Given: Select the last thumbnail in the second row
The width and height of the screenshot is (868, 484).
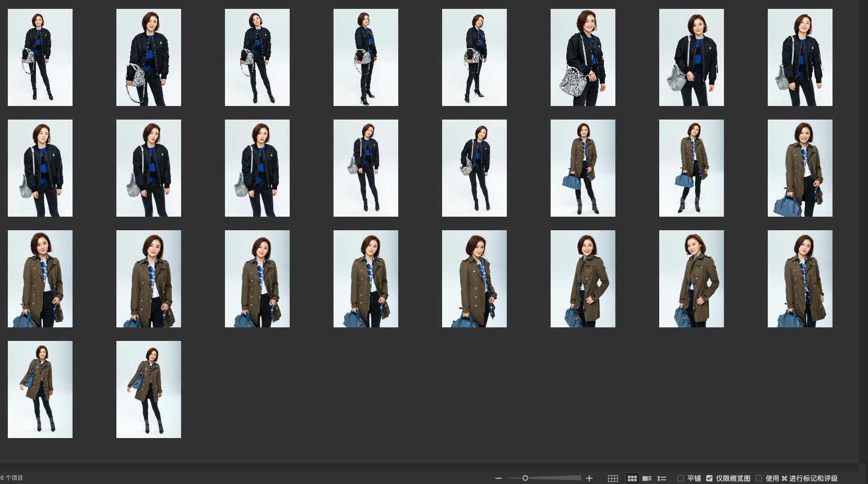Looking at the screenshot, I should click(x=800, y=168).
